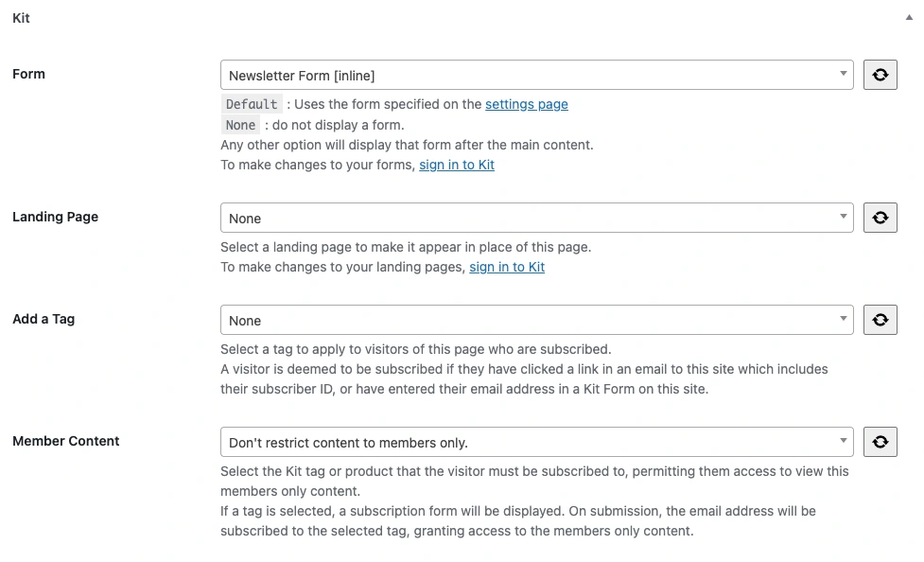Click the Kit panel heading
The height and width of the screenshot is (562, 924).
[21, 17]
